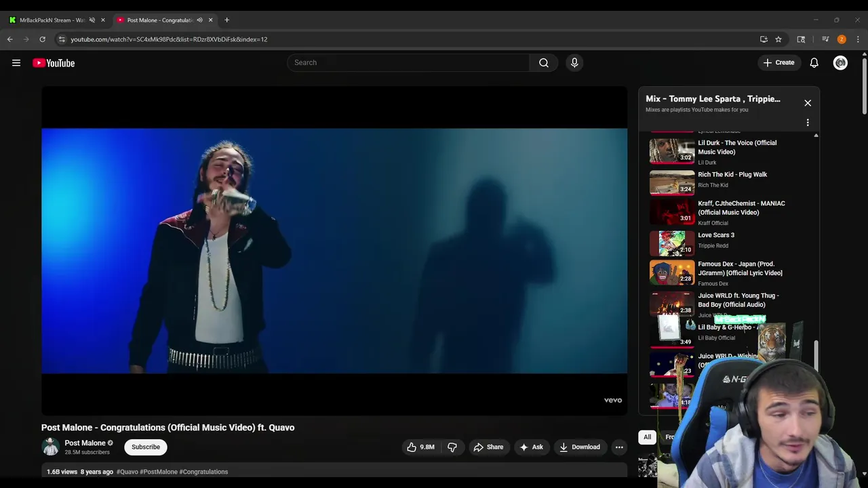
Task: Click the 1.6B views description text
Action: [x=62, y=472]
